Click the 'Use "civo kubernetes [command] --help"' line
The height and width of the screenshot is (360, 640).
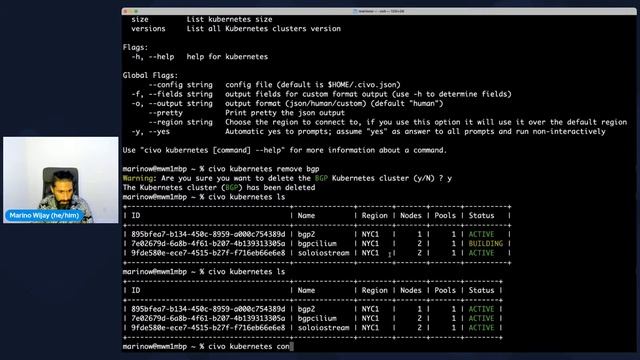coord(285,150)
